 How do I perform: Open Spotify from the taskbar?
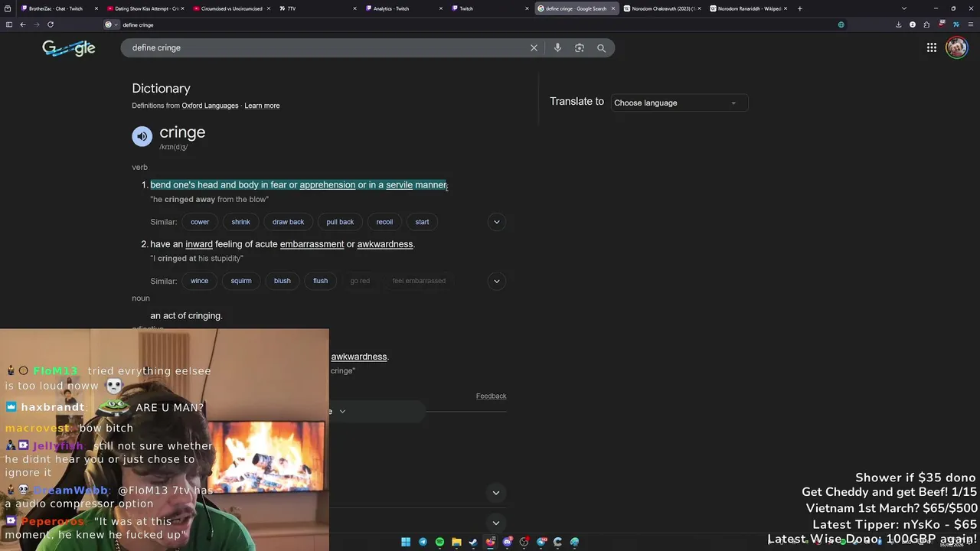(439, 542)
